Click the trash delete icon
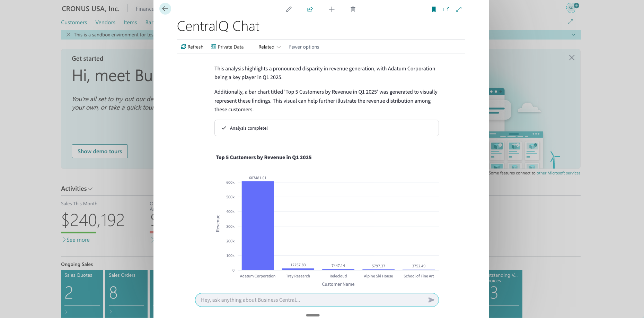Screen dimensions: 644x318 pyautogui.click(x=353, y=9)
